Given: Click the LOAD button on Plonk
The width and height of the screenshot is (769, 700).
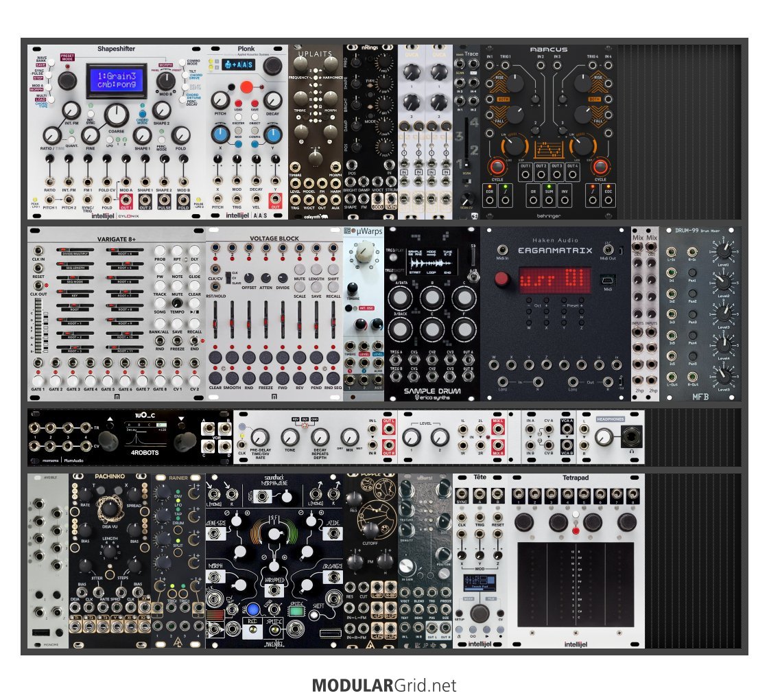Looking at the screenshot, I should [238, 104].
